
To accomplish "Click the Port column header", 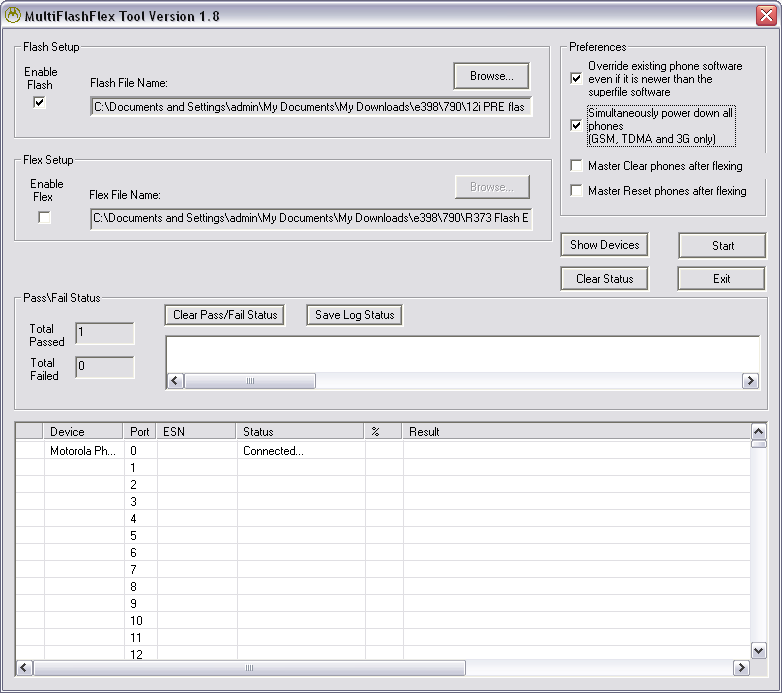I will pos(140,431).
